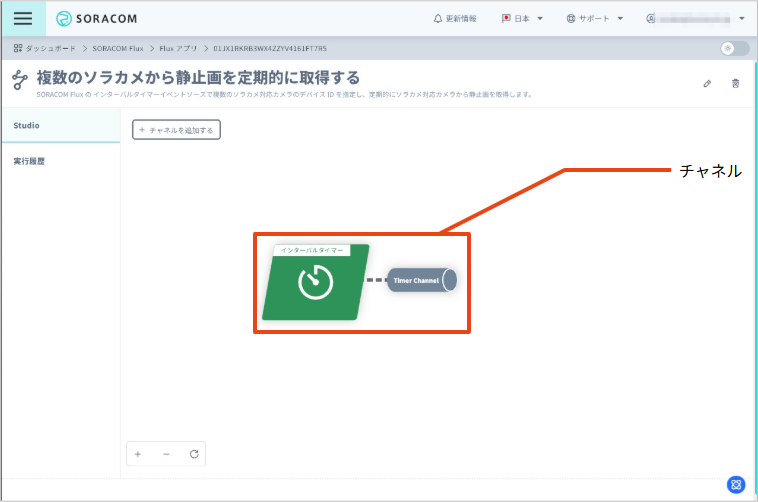758x502 pixels.
Task: Toggle the theme switch in breadcrumb bar
Action: [x=734, y=48]
